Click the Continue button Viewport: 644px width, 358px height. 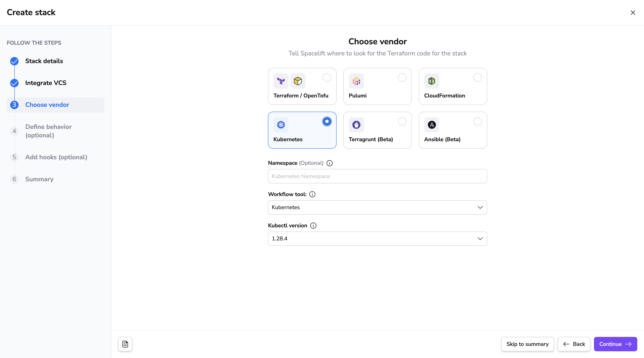point(615,344)
